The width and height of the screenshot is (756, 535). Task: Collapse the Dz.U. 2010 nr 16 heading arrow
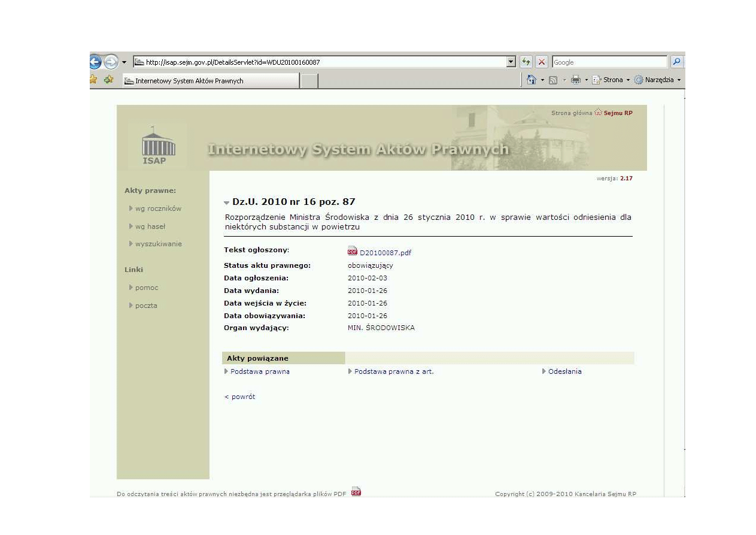click(226, 202)
